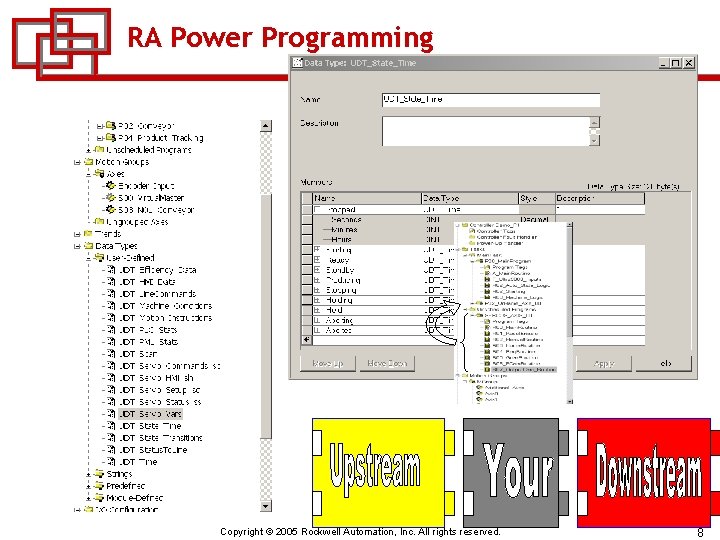This screenshot has height=540, width=720.
Task: Click the project tree scroll-up arrow
Action: click(x=266, y=126)
